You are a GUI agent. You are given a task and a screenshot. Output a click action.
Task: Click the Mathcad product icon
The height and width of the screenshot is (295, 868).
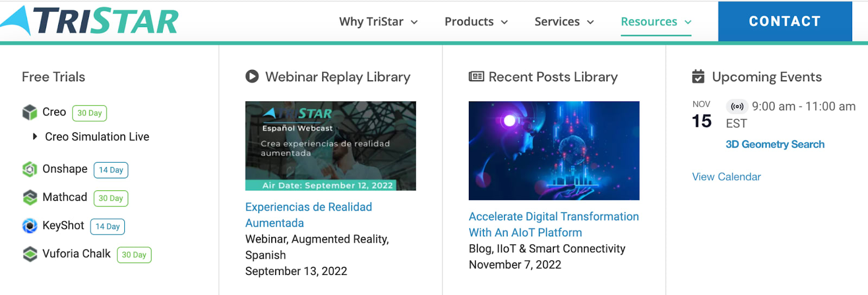30,197
